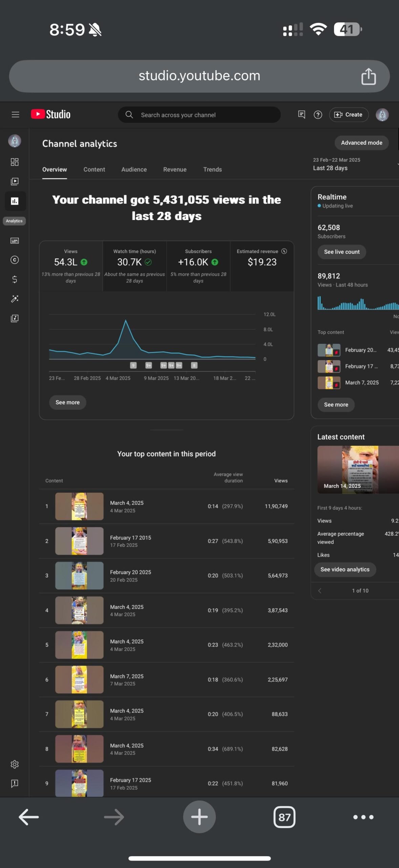Click the help question mark icon
Viewport: 399px width, 868px height.
click(318, 115)
